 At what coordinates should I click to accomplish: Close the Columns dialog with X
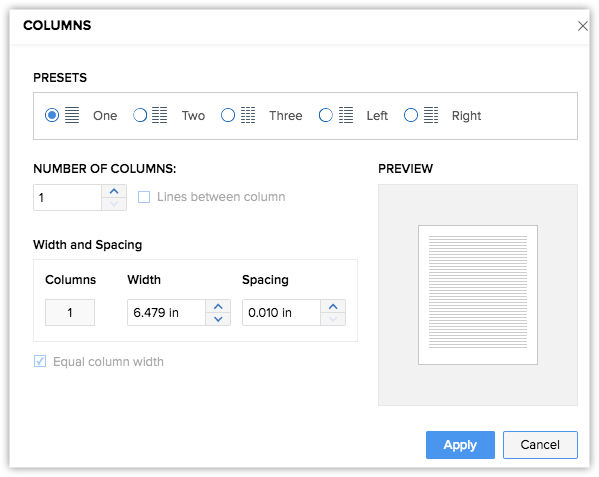583,26
